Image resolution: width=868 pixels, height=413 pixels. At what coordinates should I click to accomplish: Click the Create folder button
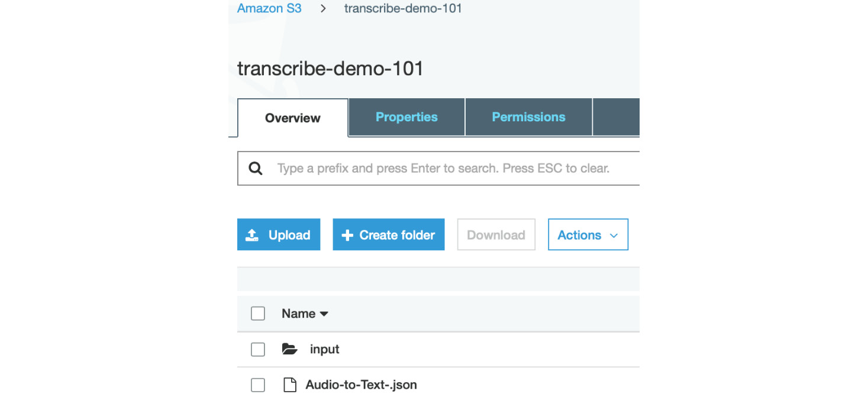389,235
